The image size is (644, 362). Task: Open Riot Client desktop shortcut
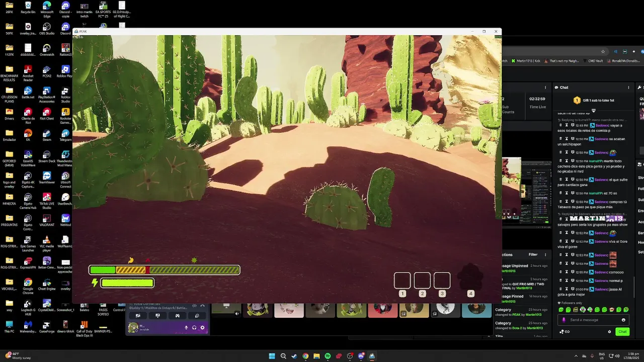pyautogui.click(x=47, y=114)
